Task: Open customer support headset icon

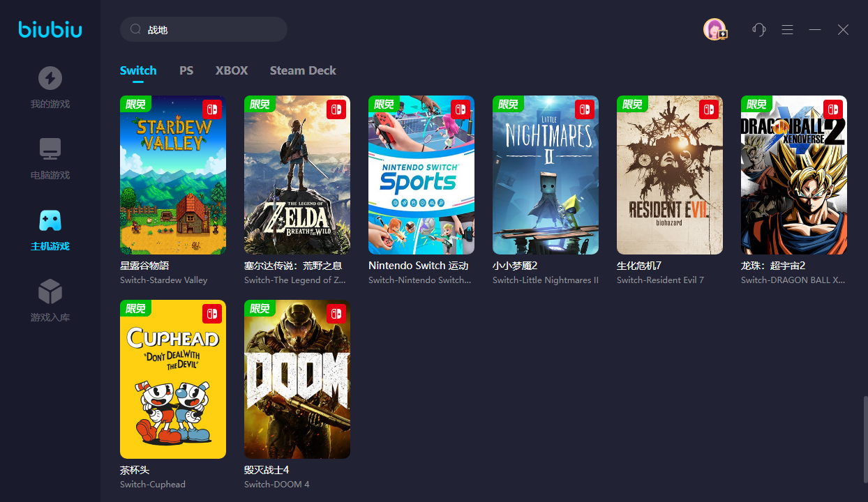Action: tap(759, 29)
